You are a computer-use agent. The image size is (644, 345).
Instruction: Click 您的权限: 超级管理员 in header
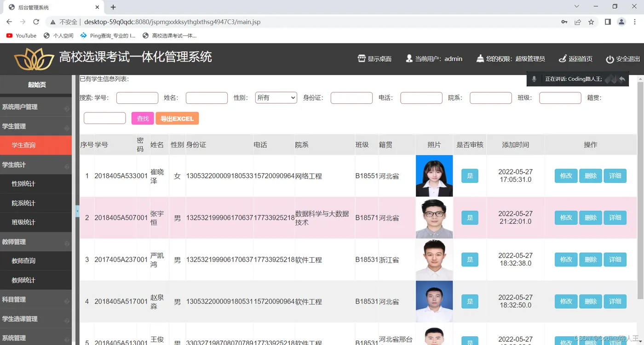pyautogui.click(x=511, y=59)
